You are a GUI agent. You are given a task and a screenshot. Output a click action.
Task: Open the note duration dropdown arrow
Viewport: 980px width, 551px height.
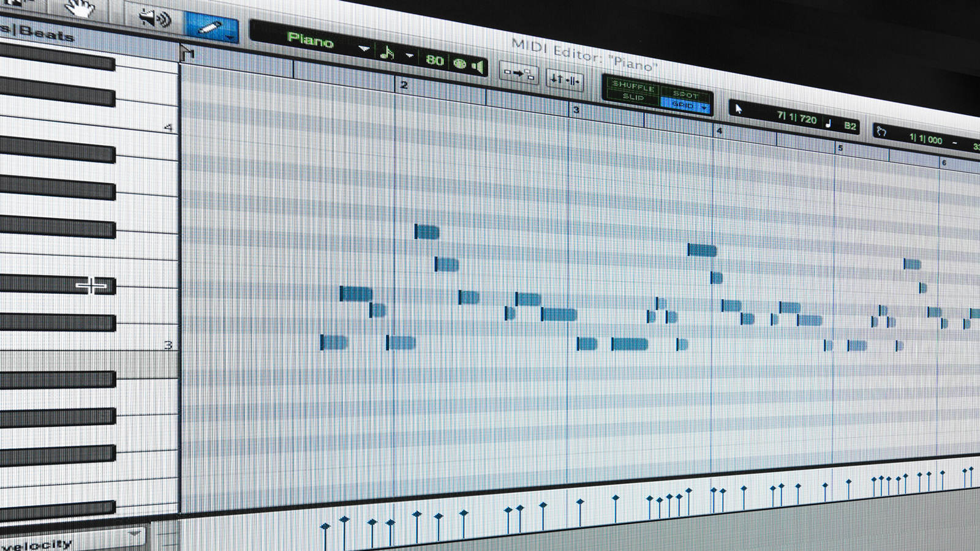410,56
